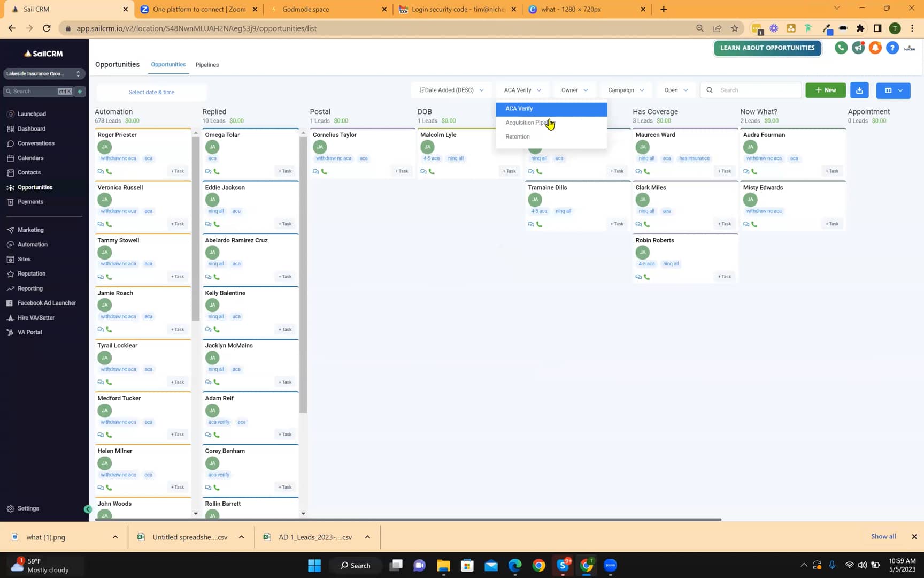
Task: Open Contacts from the left navigation
Action: pyautogui.click(x=28, y=172)
